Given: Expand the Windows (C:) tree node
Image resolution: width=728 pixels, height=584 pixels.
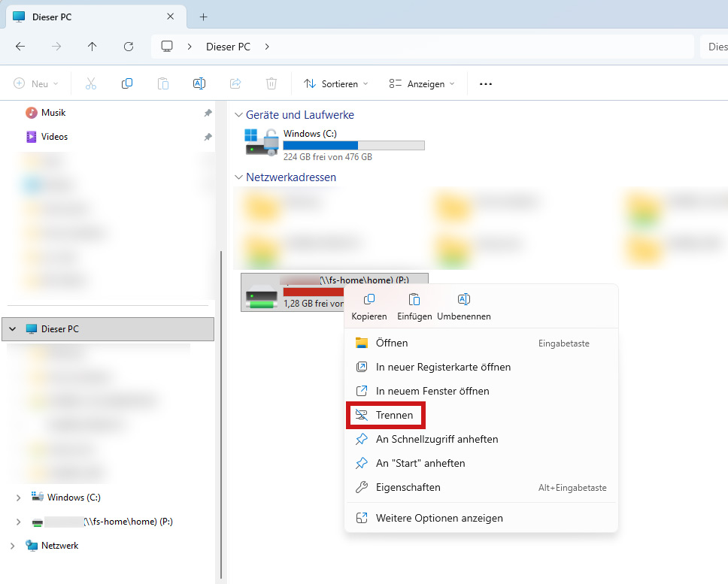Looking at the screenshot, I should (x=18, y=498).
